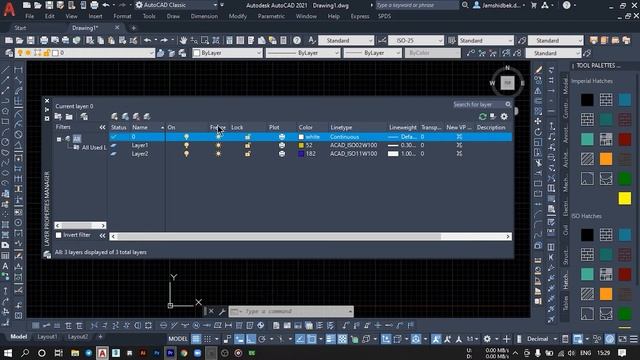
Task: Open the File menu
Action: click(x=30, y=16)
